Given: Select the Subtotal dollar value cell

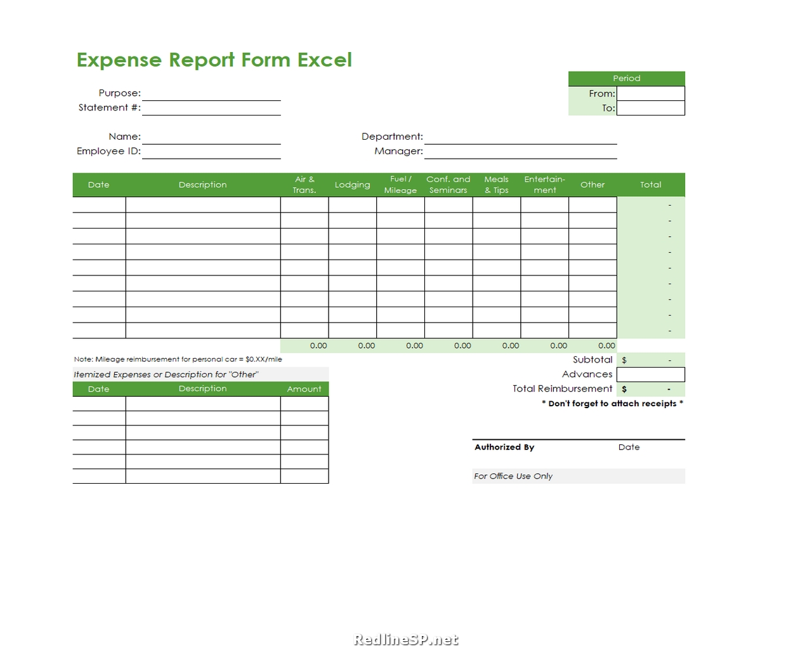Looking at the screenshot, I should coord(651,360).
